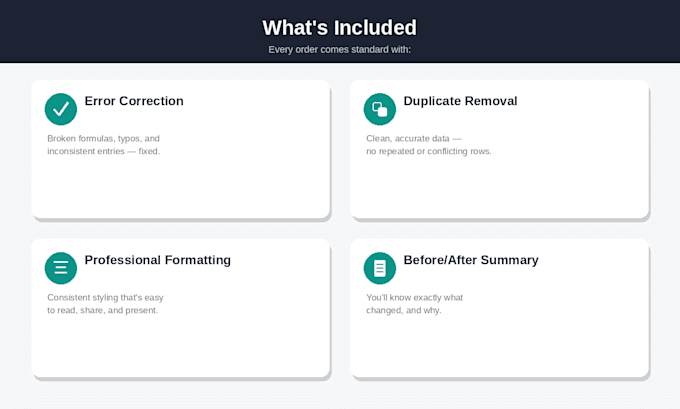Image resolution: width=680 pixels, height=409 pixels.
Task: Click the Duplicate Removal overlapping squares icon
Action: (380, 109)
